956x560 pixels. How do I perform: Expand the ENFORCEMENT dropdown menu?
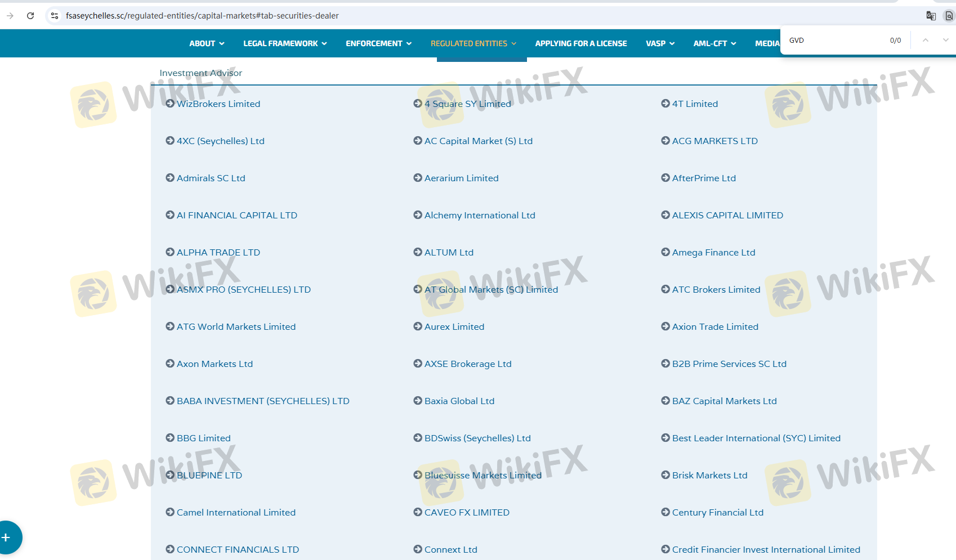pyautogui.click(x=378, y=43)
